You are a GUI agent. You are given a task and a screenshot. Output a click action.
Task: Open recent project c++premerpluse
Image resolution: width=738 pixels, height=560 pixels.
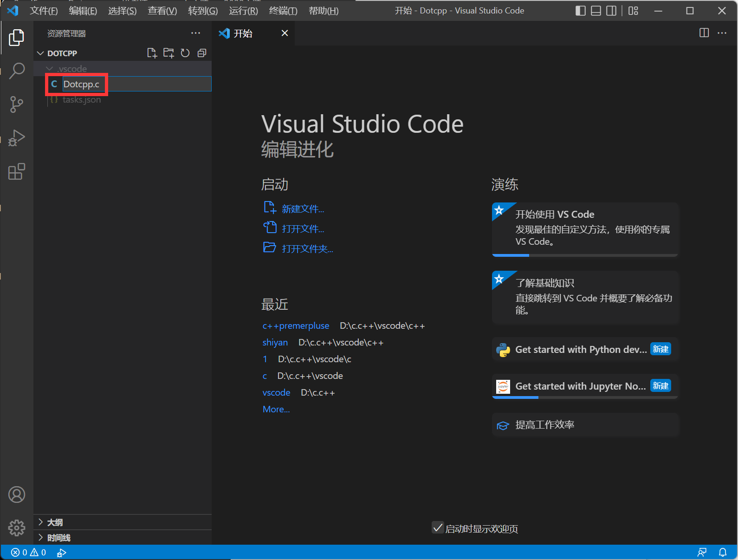click(296, 326)
